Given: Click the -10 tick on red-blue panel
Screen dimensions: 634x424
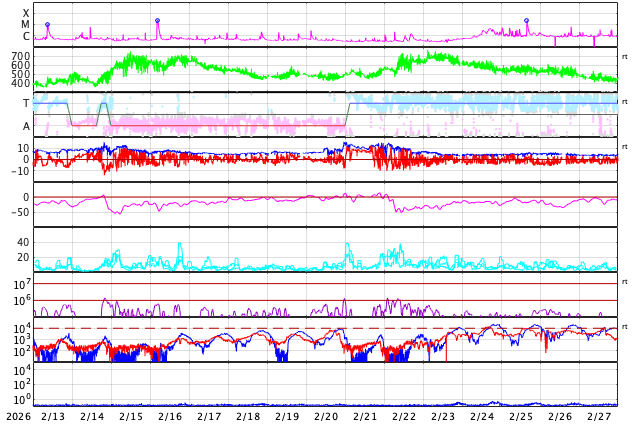Looking at the screenshot, I should coord(20,171).
